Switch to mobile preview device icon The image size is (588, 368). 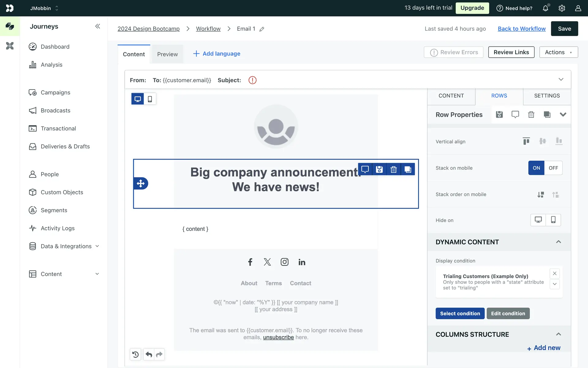click(150, 99)
